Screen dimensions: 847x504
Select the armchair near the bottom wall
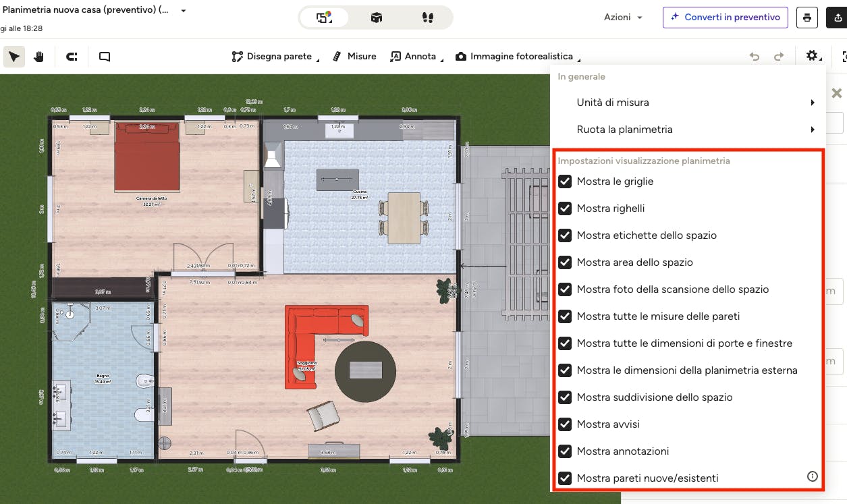click(325, 416)
